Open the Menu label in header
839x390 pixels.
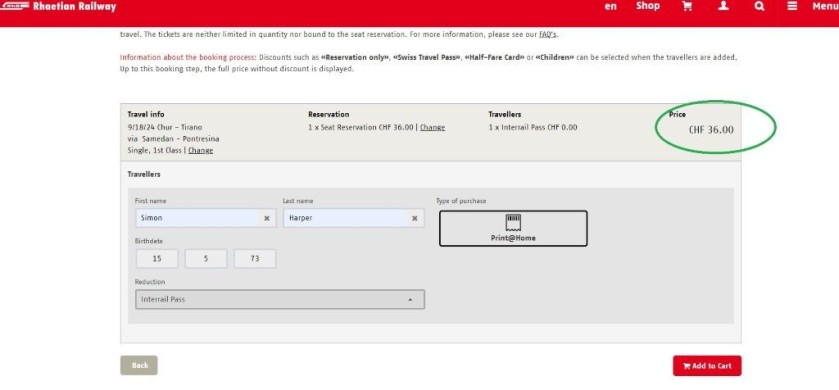point(825,6)
